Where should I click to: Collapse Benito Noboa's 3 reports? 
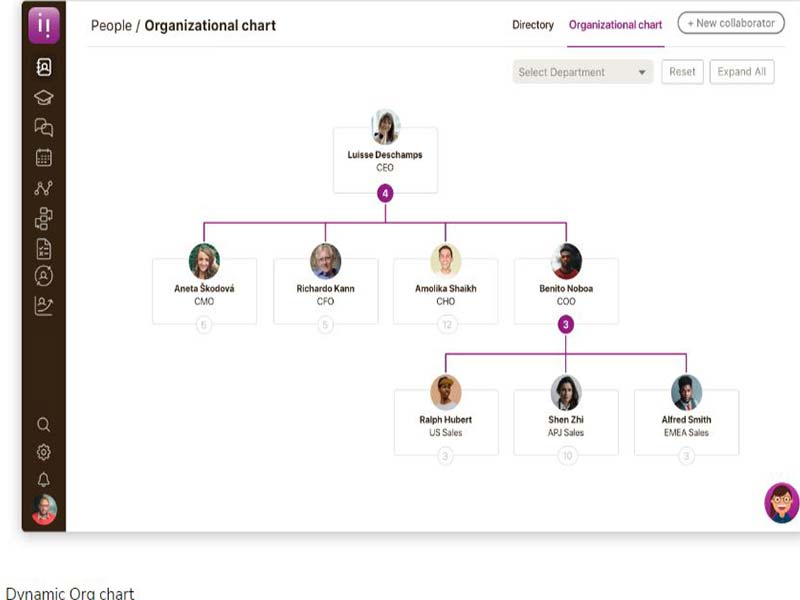(x=566, y=324)
